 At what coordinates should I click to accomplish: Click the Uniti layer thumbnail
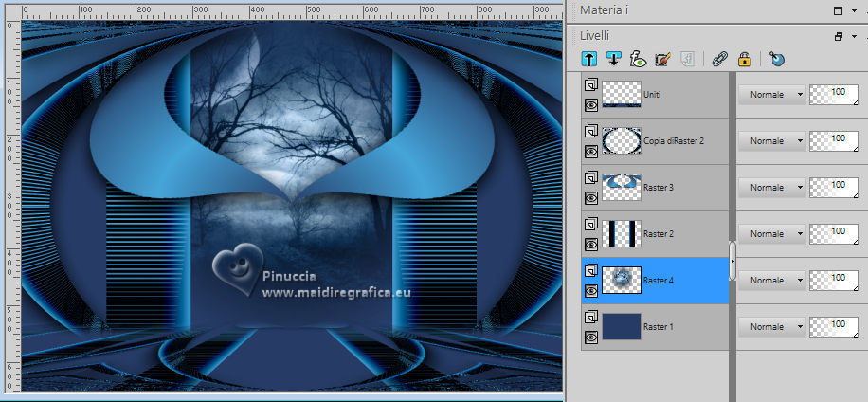[x=622, y=94]
